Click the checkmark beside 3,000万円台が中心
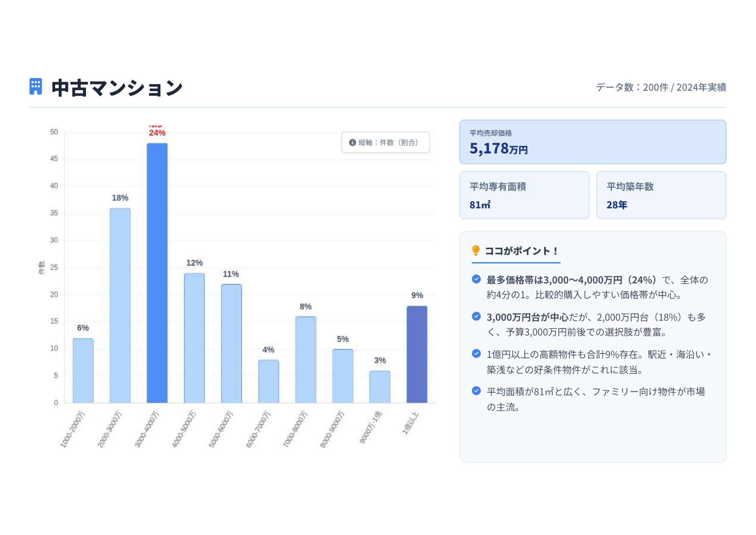The height and width of the screenshot is (535, 756). pyautogui.click(x=476, y=316)
